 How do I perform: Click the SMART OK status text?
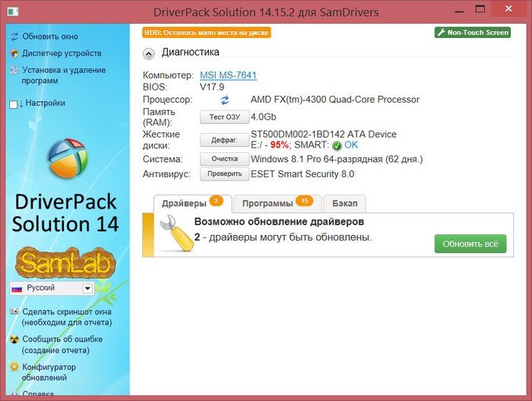point(351,145)
